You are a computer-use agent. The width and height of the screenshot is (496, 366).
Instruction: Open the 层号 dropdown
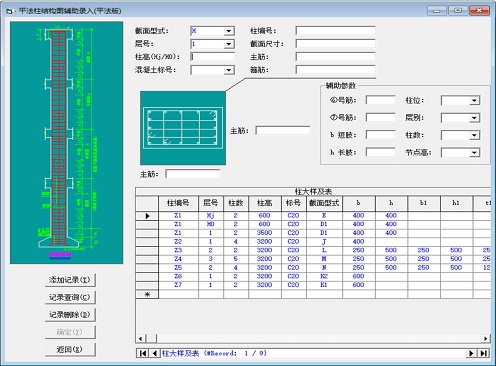pyautogui.click(x=229, y=44)
